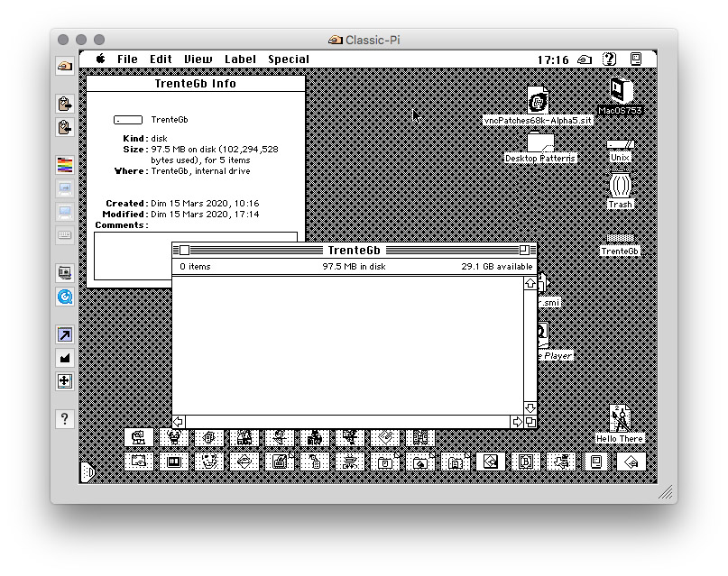Click the .smi file label on desktop

550,302
